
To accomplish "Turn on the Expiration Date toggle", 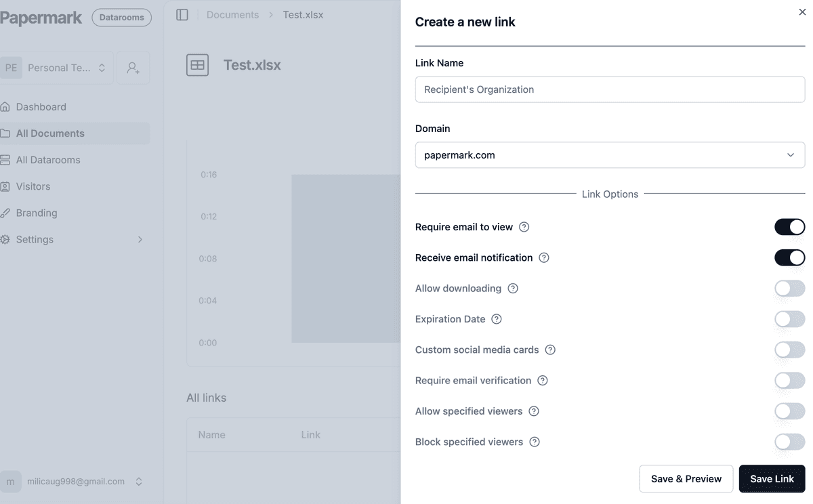I will pyautogui.click(x=789, y=318).
